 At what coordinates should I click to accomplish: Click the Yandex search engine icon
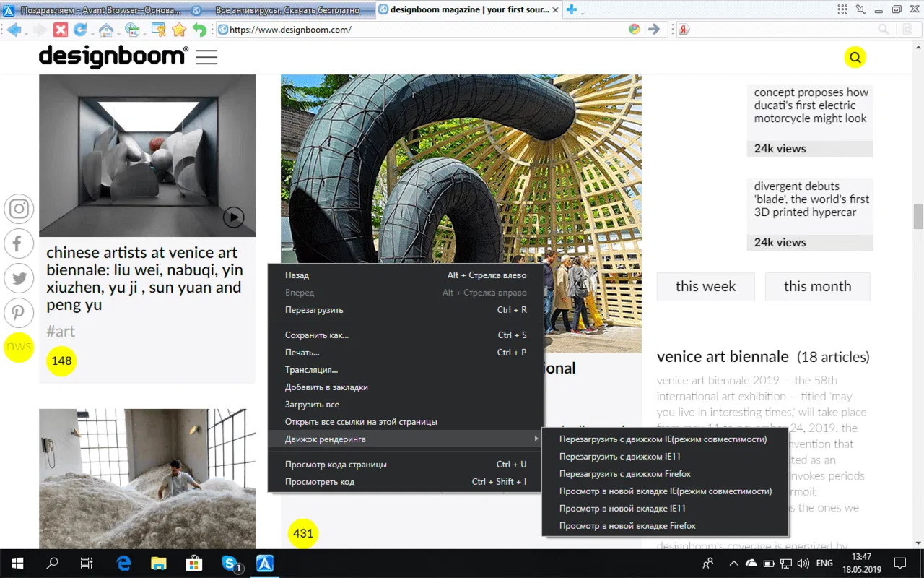(682, 30)
